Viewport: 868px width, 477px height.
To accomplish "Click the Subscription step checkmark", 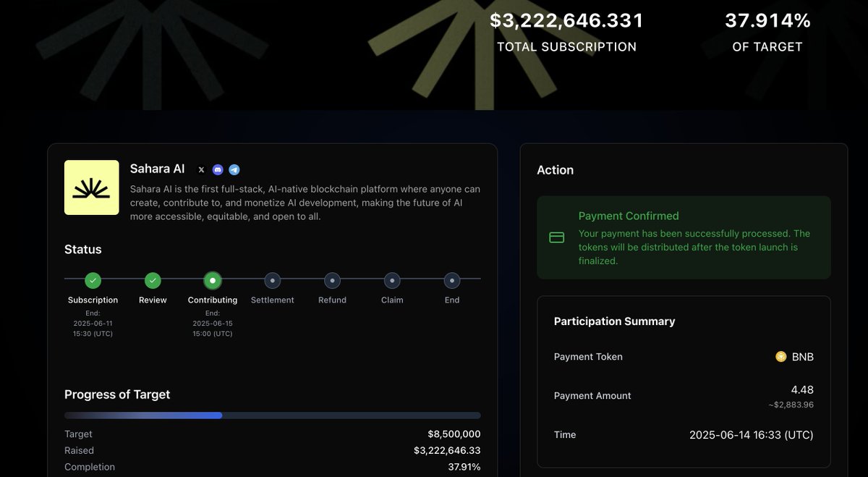I will click(93, 280).
